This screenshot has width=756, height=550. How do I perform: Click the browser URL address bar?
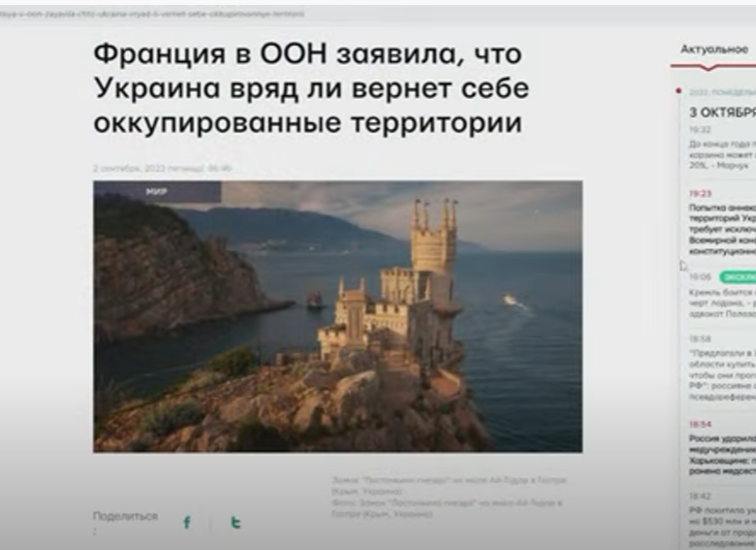click(x=378, y=14)
